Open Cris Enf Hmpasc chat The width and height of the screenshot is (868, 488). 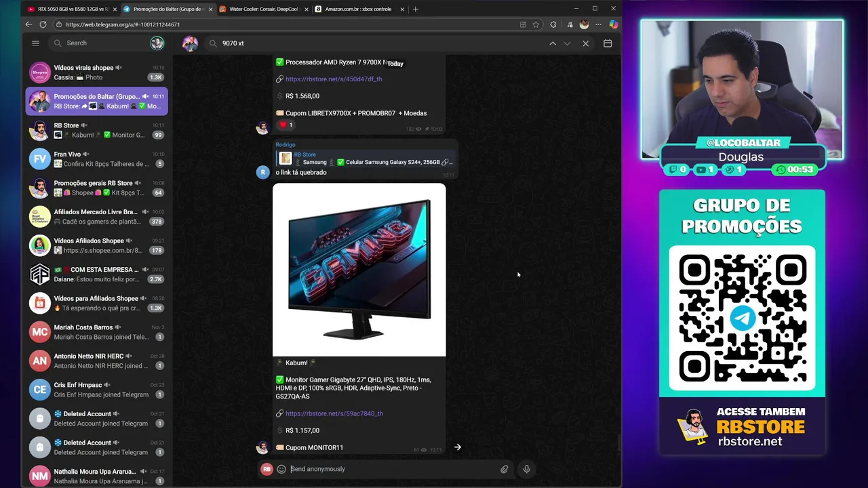click(x=97, y=389)
